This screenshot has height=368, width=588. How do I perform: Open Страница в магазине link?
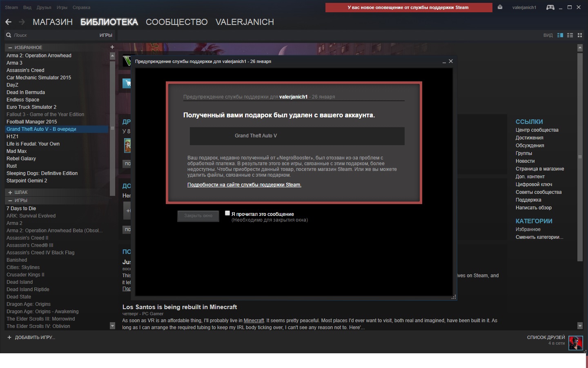(x=540, y=169)
